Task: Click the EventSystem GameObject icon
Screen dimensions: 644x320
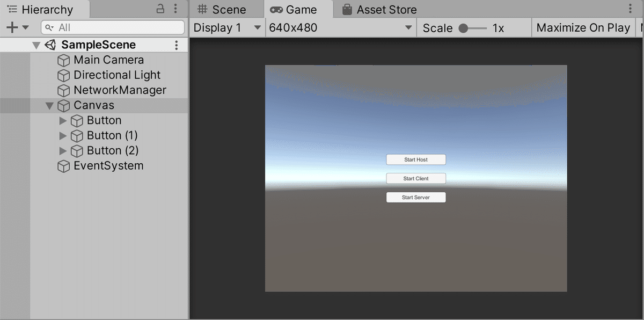Action: tap(63, 166)
